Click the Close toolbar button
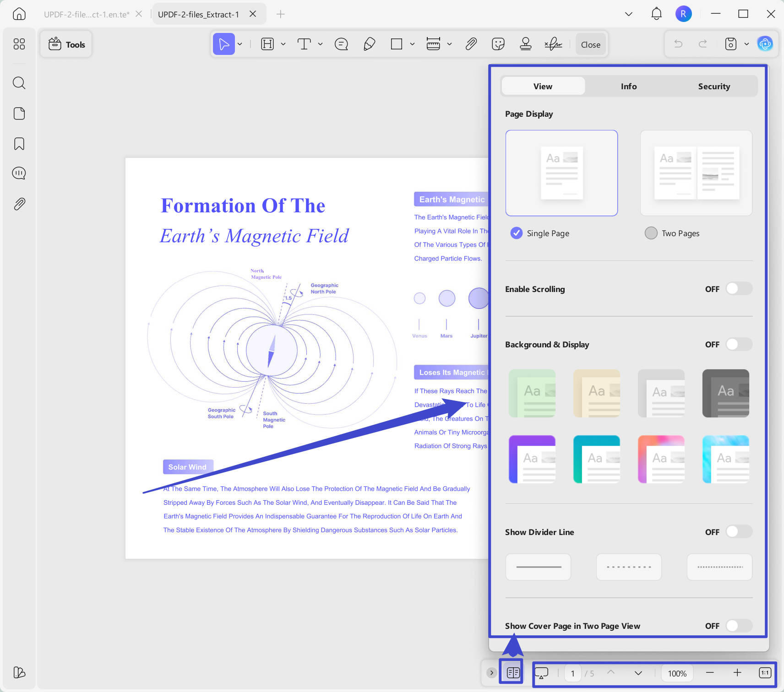 coord(591,44)
